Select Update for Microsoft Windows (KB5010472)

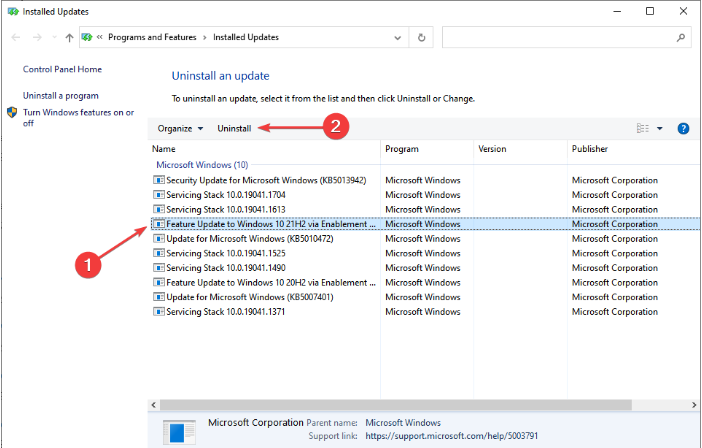424,239
